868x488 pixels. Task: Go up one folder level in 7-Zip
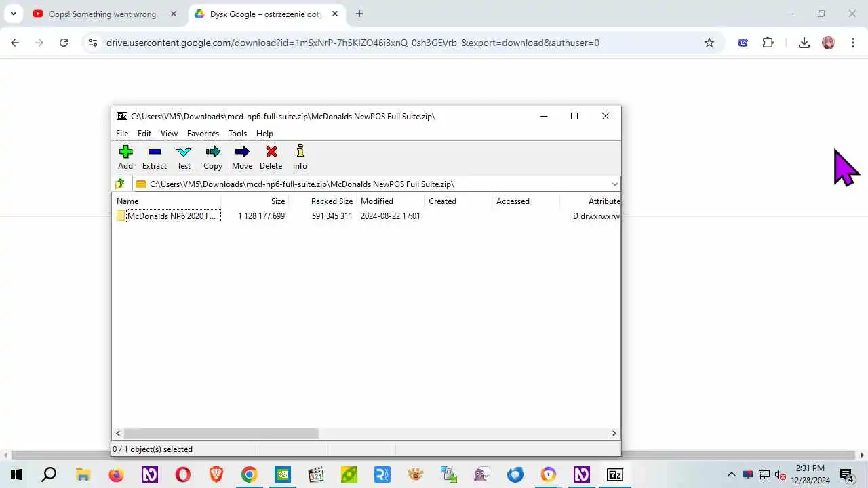coord(121,184)
